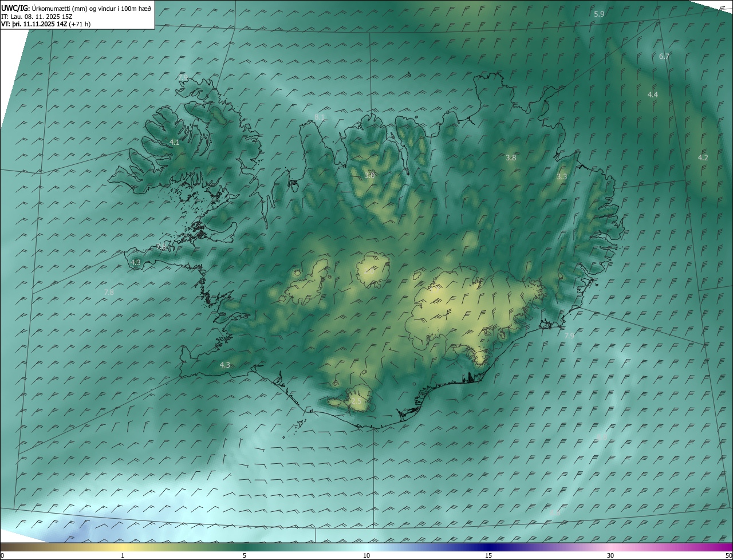Click the 3.8 value label in northeast Iceland
This screenshot has width=733, height=560.
tap(511, 157)
